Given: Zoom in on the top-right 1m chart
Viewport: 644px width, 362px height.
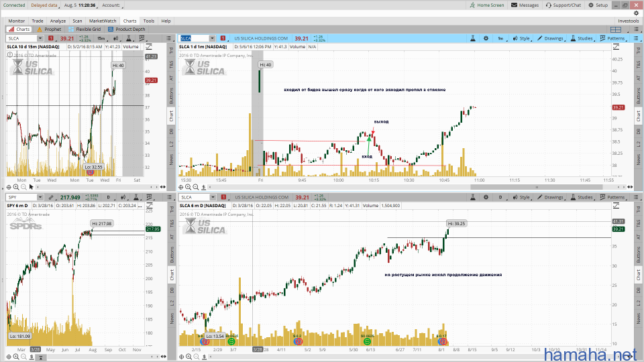Looking at the screenshot, I should click(188, 187).
